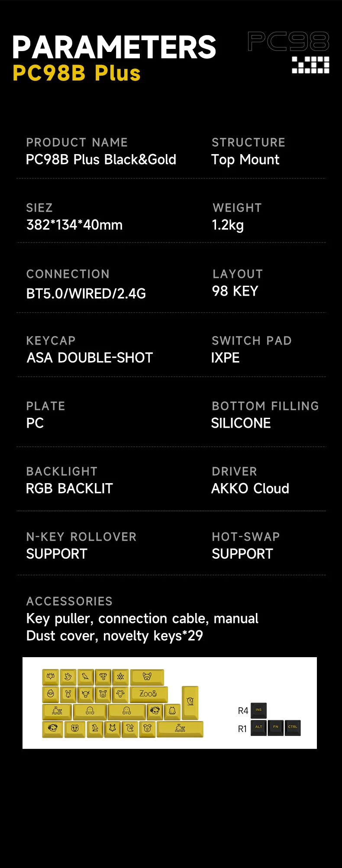
Task: Click the Zoo text keycap
Action: pyautogui.click(x=148, y=694)
